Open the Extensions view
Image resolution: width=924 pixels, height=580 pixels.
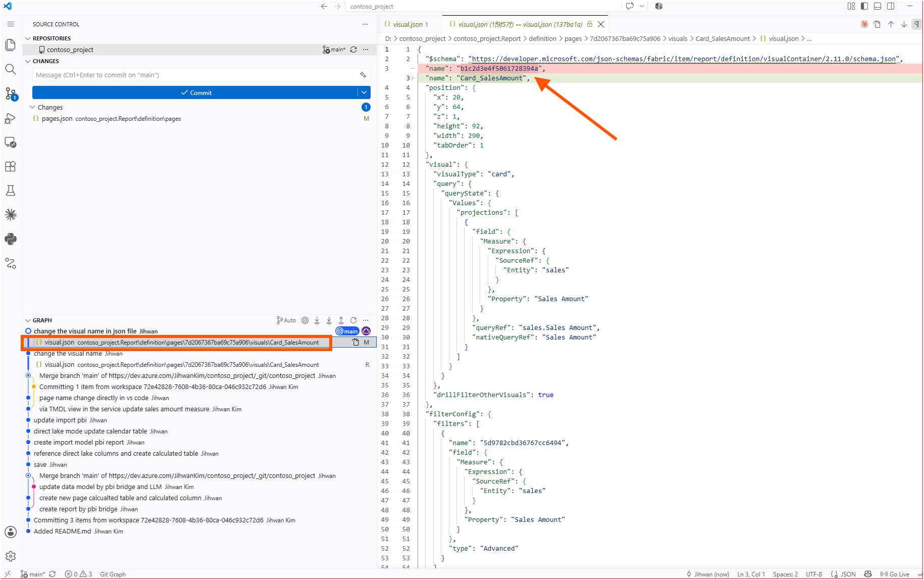[x=10, y=167]
